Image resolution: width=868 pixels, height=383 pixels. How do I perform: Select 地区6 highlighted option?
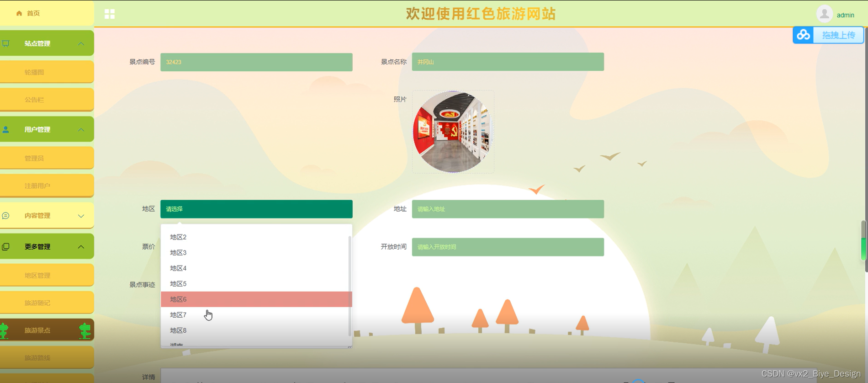click(x=256, y=299)
